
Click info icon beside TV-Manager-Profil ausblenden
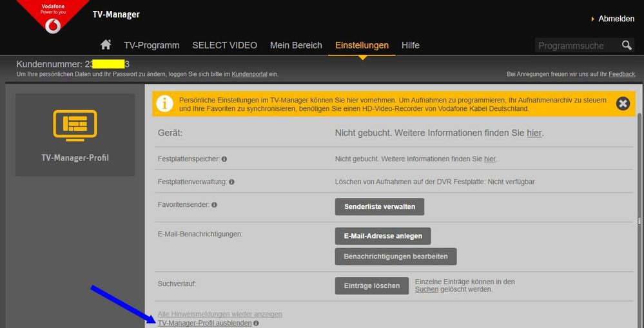(256, 323)
